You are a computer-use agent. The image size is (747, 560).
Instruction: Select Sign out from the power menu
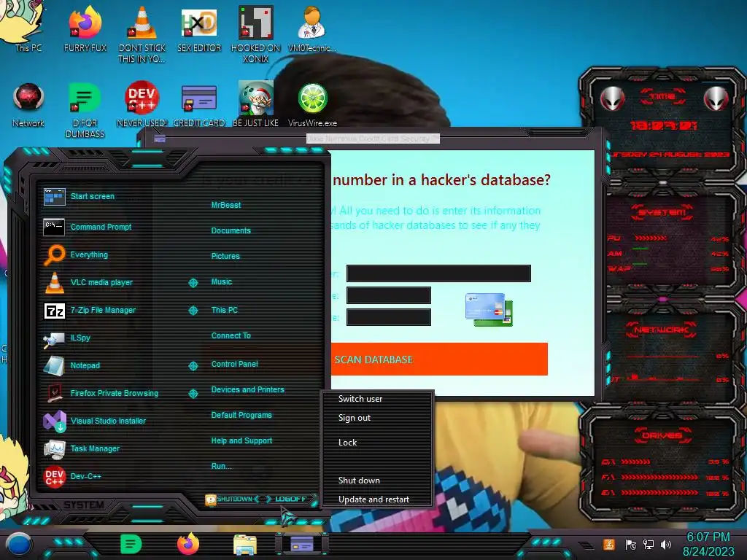[x=354, y=418]
